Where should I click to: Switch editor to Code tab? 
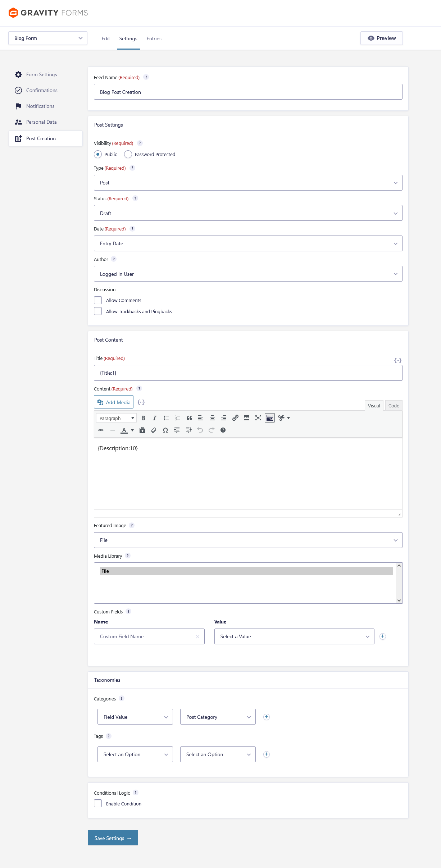pos(394,406)
